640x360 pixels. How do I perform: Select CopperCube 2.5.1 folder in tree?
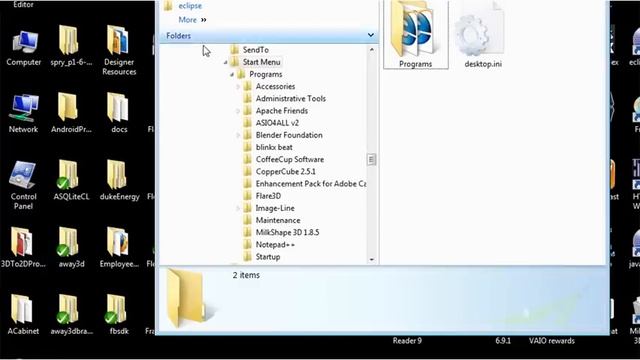click(x=286, y=172)
